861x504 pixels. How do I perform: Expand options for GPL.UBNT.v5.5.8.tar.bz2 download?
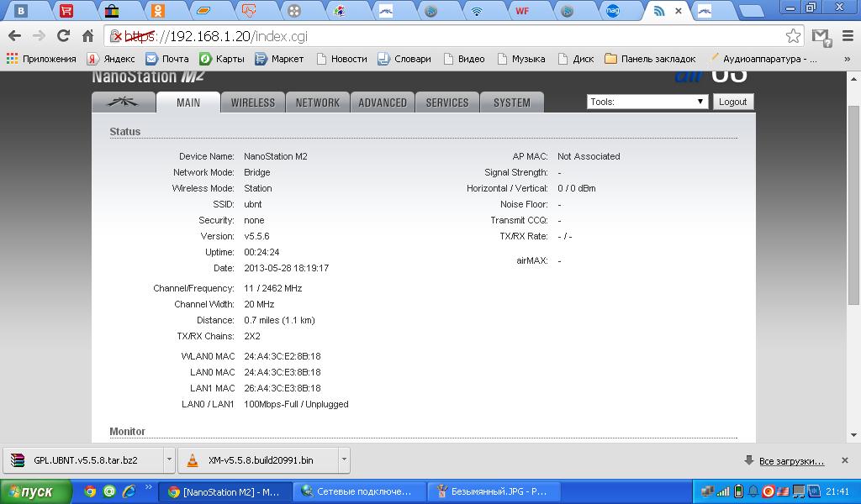click(169, 459)
